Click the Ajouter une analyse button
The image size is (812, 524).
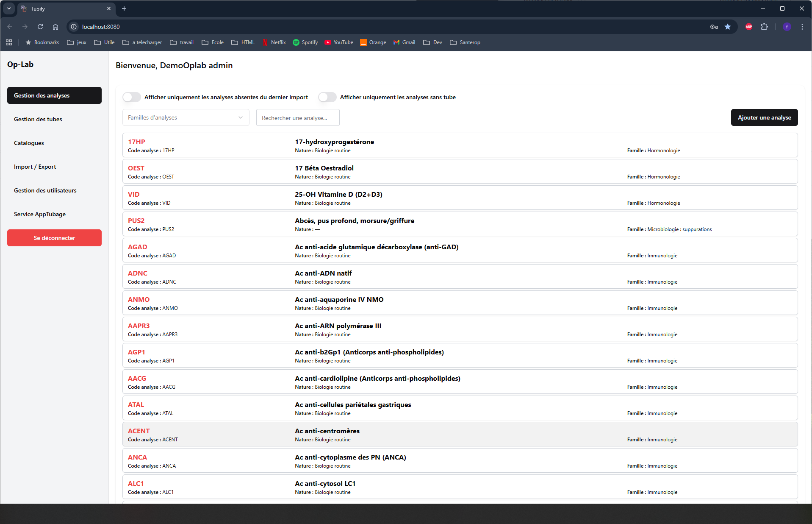click(x=764, y=117)
